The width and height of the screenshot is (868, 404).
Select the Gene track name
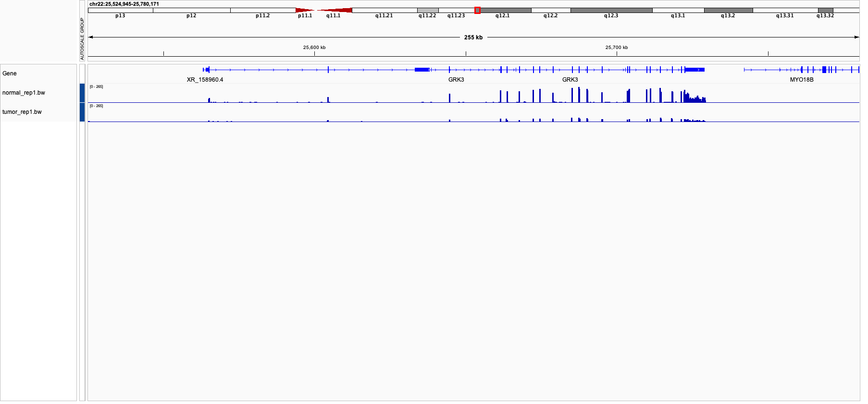10,73
